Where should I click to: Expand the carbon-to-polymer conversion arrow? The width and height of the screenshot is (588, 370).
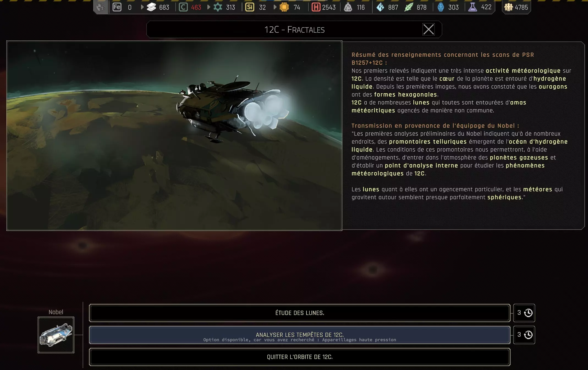point(209,7)
